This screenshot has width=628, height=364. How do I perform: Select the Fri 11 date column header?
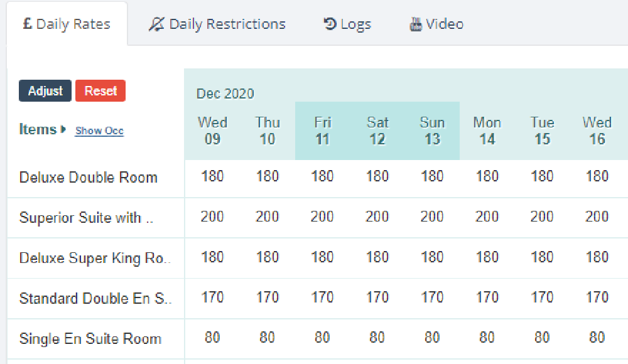click(322, 131)
